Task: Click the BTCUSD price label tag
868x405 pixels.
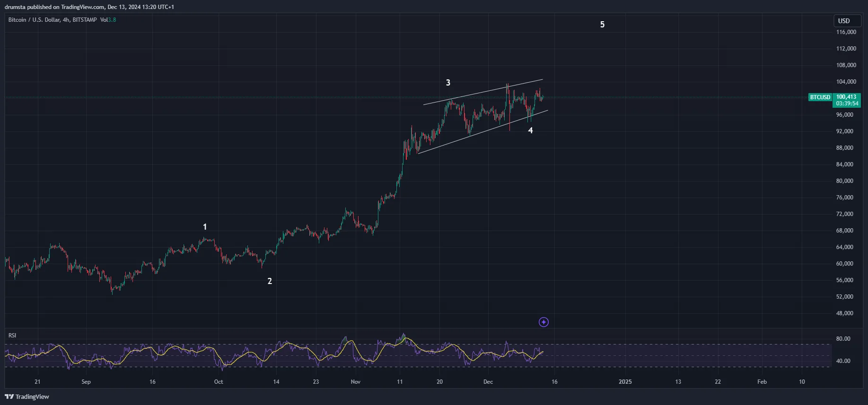Action: pos(820,97)
